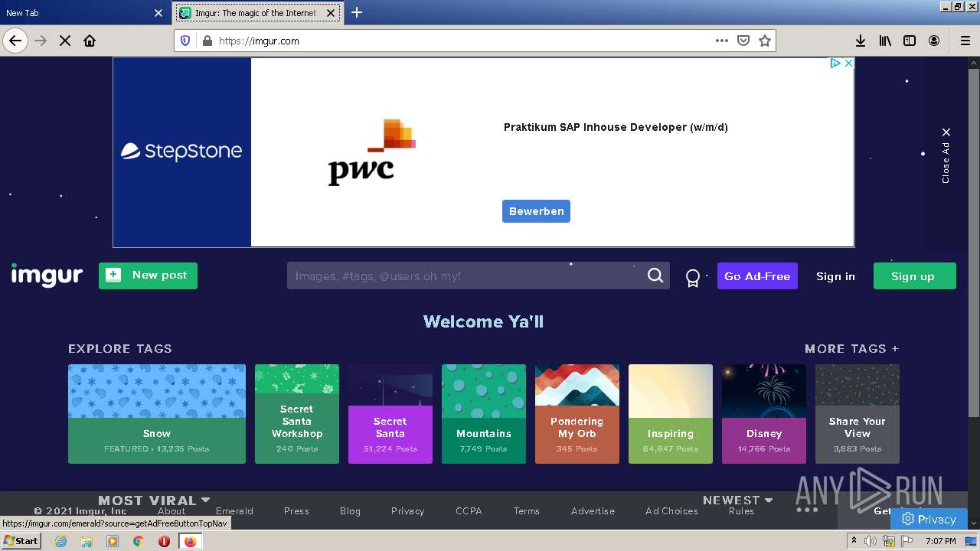Viewport: 980px width, 551px height.
Task: Open the Downloads arrow panel
Action: (x=861, y=41)
